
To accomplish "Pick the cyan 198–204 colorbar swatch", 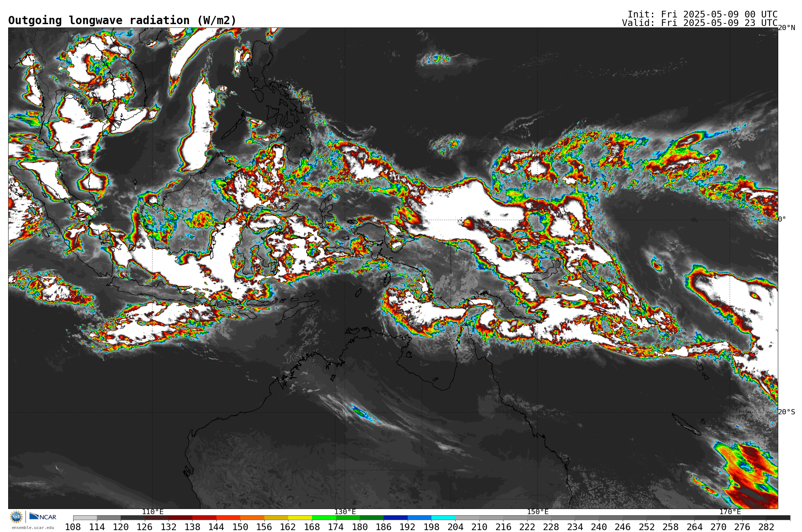I will 443,518.
